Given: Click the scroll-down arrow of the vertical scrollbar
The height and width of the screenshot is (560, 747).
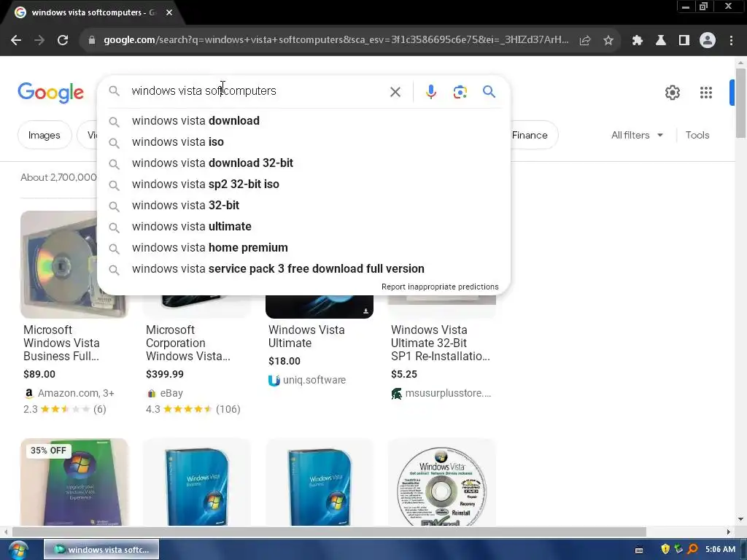Looking at the screenshot, I should click(x=740, y=519).
